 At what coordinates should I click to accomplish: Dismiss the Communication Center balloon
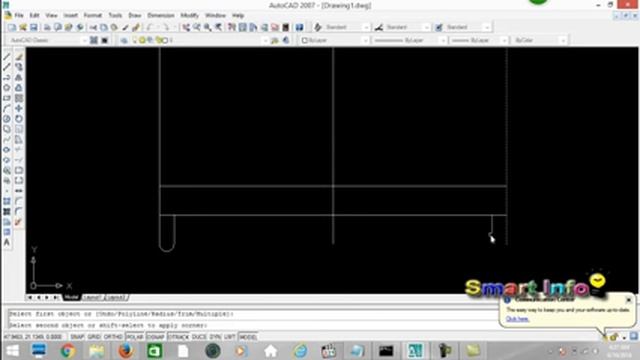click(x=629, y=300)
